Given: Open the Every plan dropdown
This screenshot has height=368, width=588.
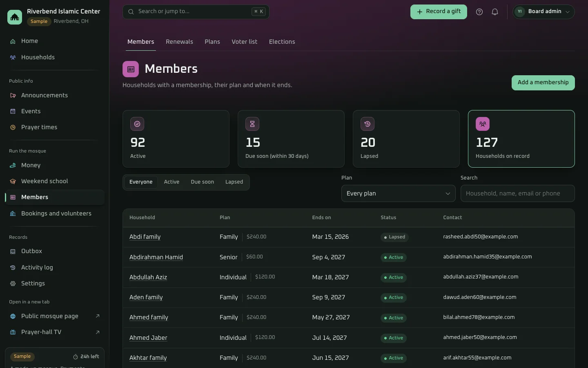Looking at the screenshot, I should click(x=399, y=193).
